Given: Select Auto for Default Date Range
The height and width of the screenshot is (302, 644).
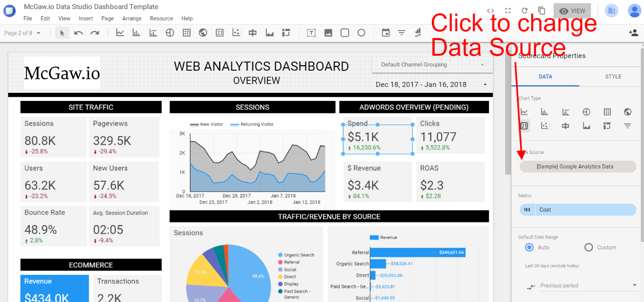Looking at the screenshot, I should click(529, 247).
